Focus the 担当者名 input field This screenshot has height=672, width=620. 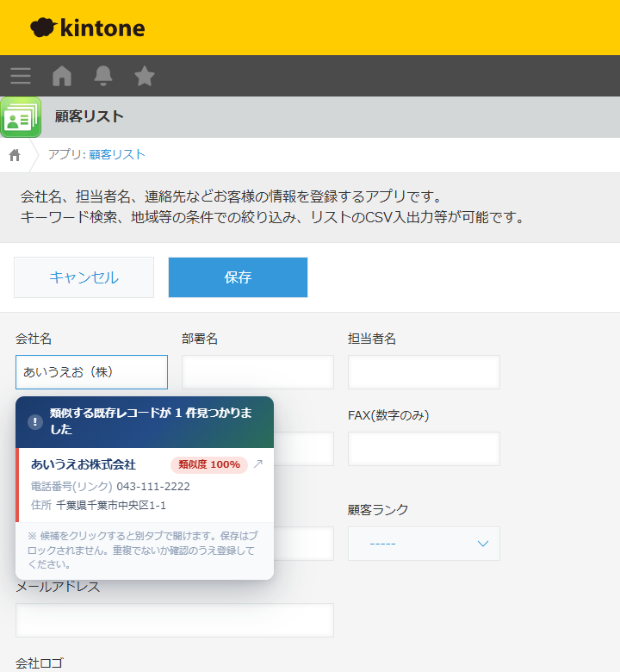coord(424,372)
